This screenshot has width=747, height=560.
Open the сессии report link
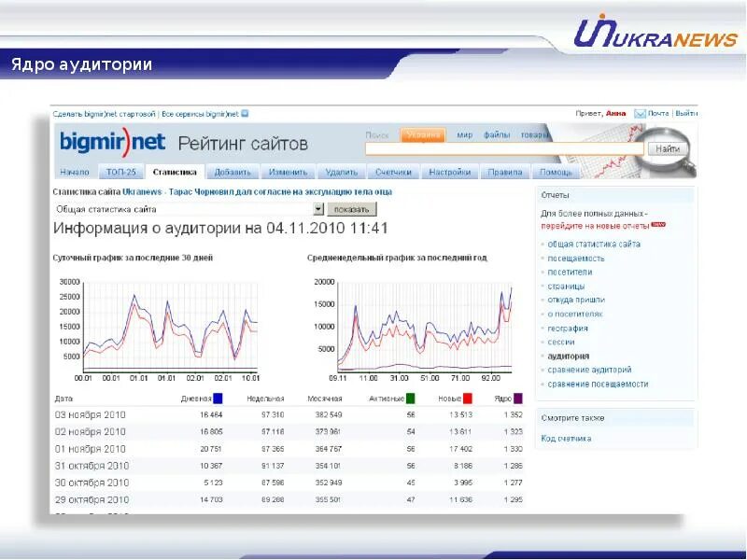tap(561, 342)
